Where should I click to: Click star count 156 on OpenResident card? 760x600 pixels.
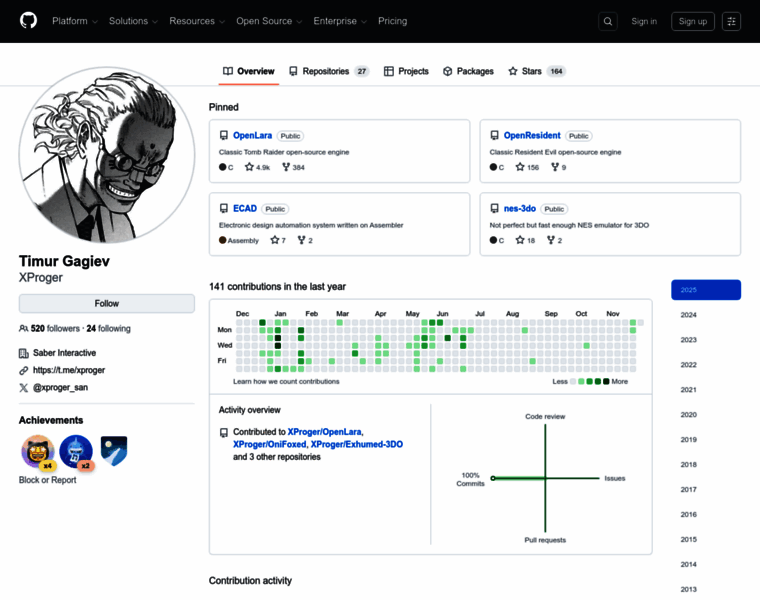(x=527, y=167)
